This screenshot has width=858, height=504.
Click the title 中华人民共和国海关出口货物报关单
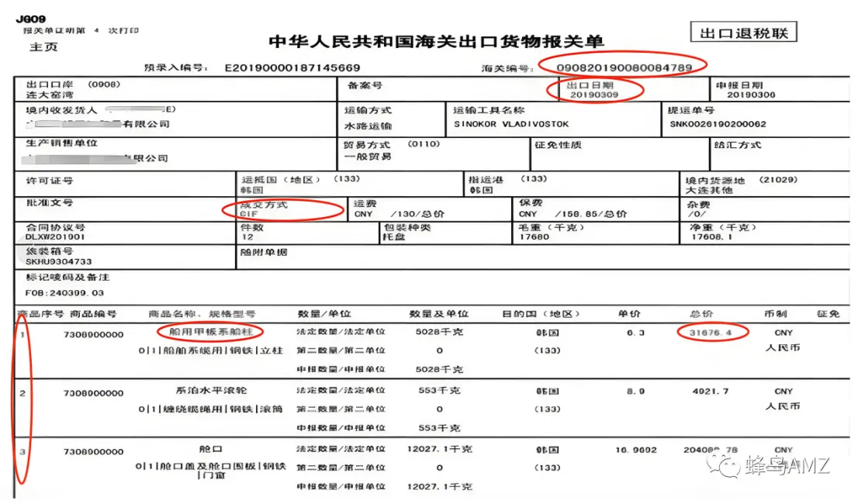coord(436,42)
